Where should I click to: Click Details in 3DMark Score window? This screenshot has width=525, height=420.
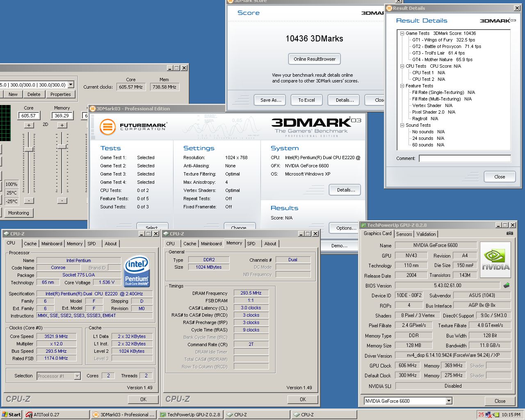pos(345,100)
